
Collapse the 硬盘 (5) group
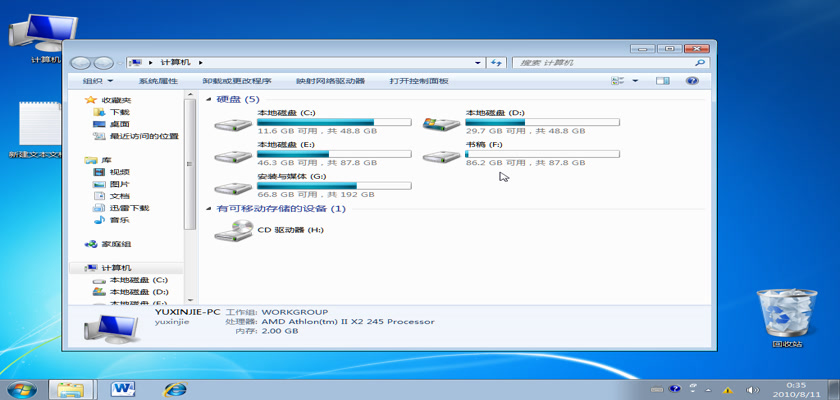tap(209, 100)
